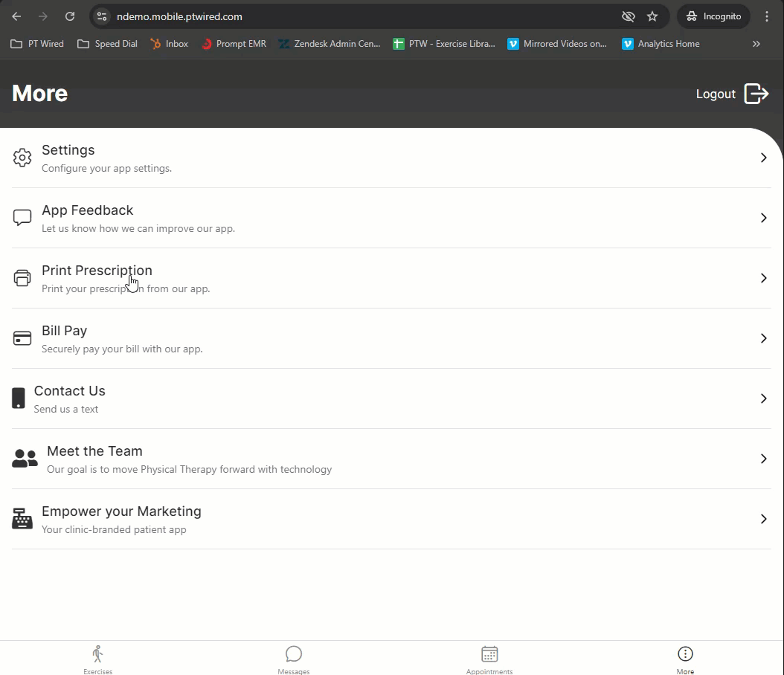784x675 pixels.
Task: Bookmark this page with the star icon
Action: [652, 16]
